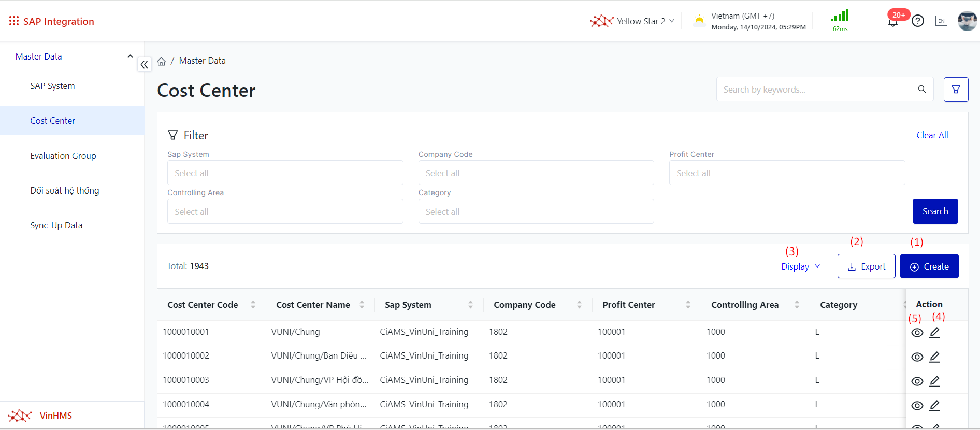This screenshot has height=430, width=980.
Task: Edit cost center 1000010001 with pencil icon
Action: point(934,333)
